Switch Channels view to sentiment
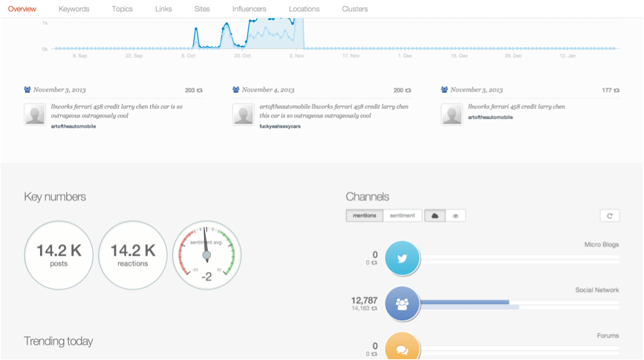 click(x=403, y=216)
